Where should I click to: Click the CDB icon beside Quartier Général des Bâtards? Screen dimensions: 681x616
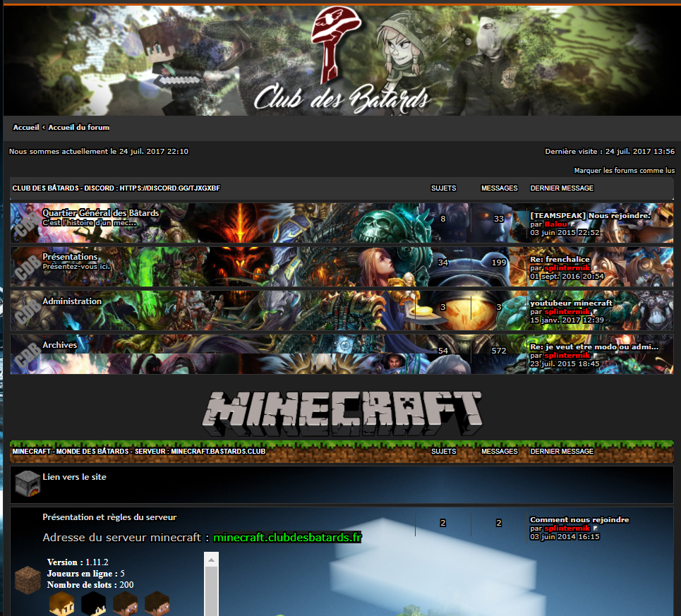(x=27, y=224)
